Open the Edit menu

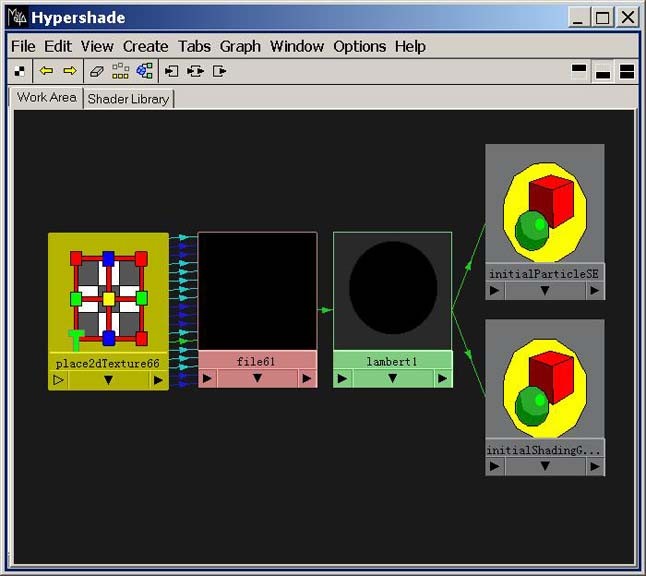(x=58, y=47)
